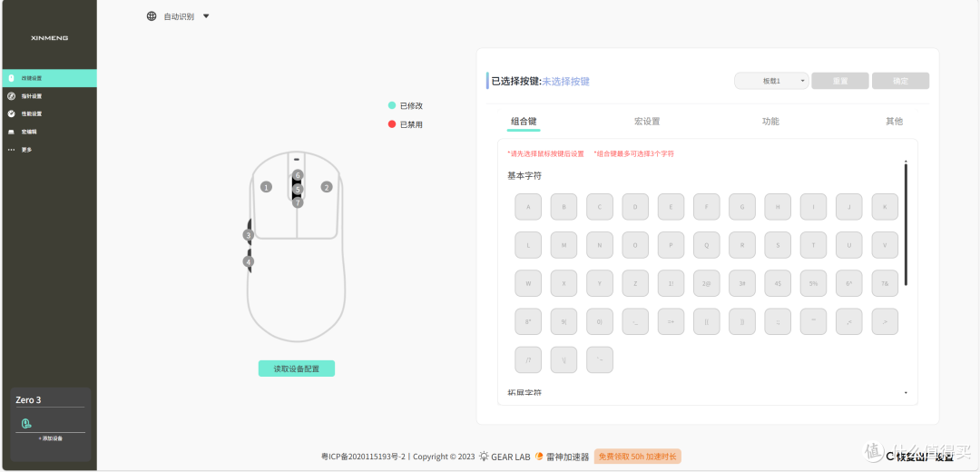This screenshot has height=472, width=980.
Task: Select scroll-up button 6 on the mouse
Action: 298,175
